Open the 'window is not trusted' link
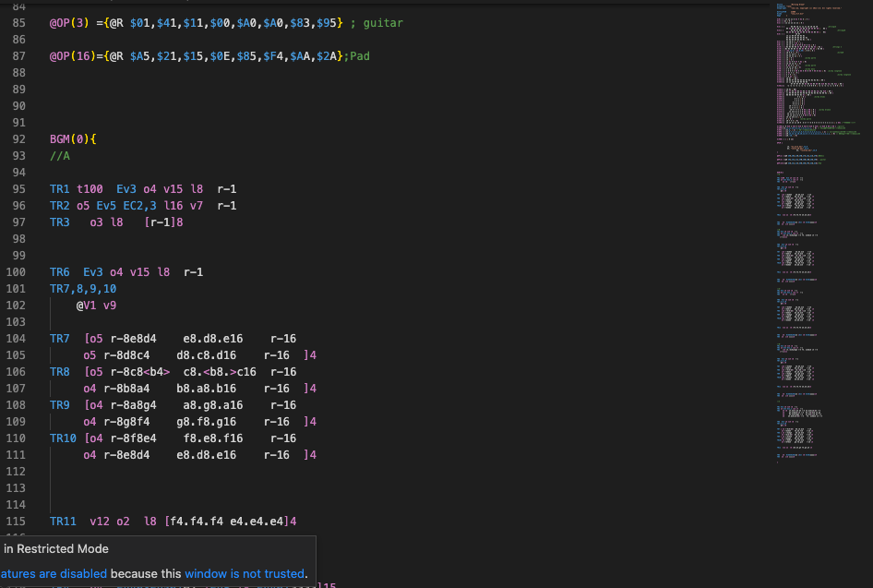 click(245, 573)
